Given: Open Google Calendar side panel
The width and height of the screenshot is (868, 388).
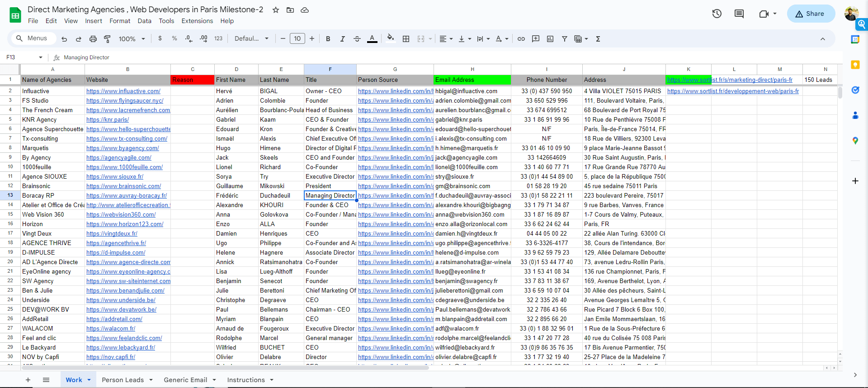Looking at the screenshot, I should click(x=855, y=39).
